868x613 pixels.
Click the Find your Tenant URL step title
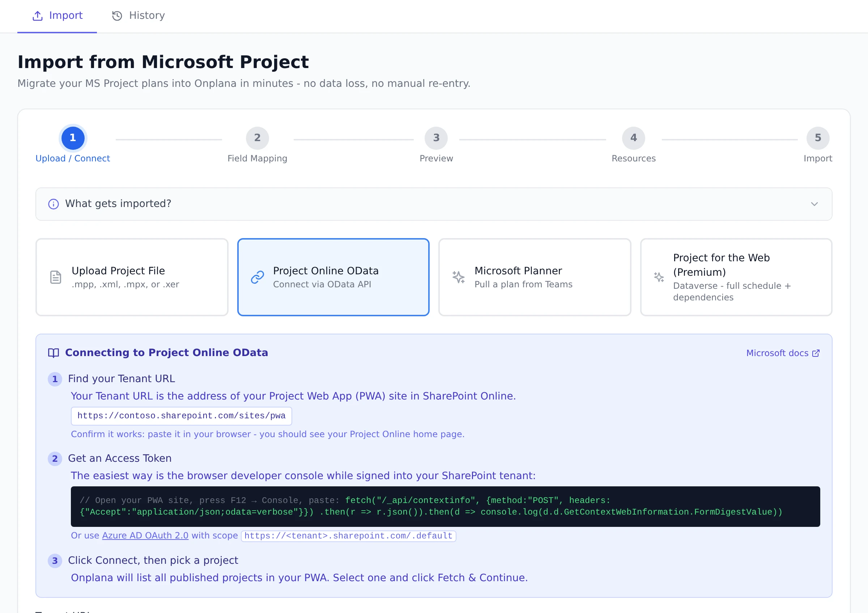pyautogui.click(x=122, y=379)
